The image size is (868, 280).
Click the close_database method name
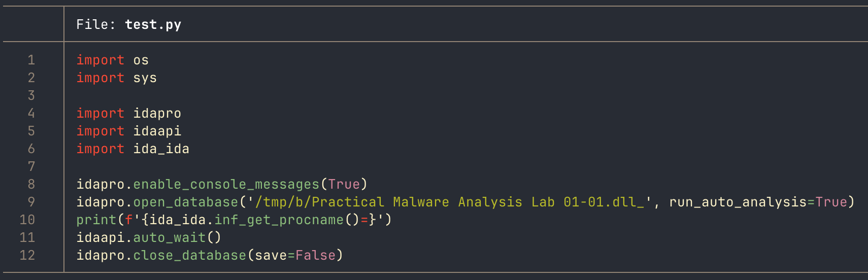point(189,255)
